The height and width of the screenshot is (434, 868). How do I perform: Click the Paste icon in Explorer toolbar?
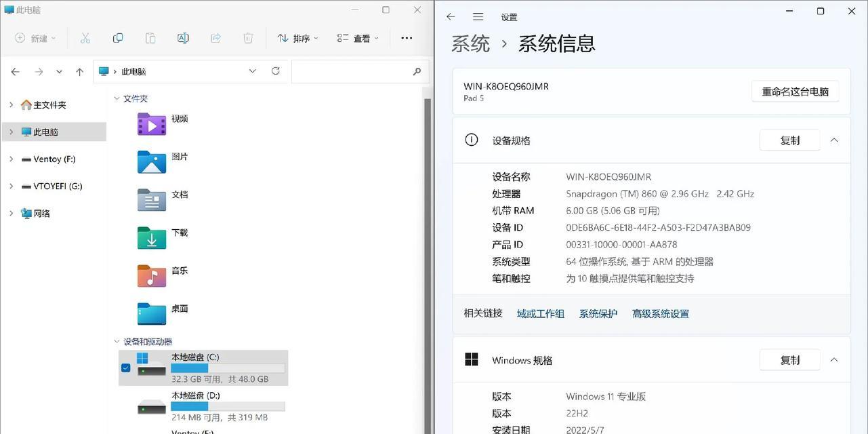pyautogui.click(x=150, y=38)
